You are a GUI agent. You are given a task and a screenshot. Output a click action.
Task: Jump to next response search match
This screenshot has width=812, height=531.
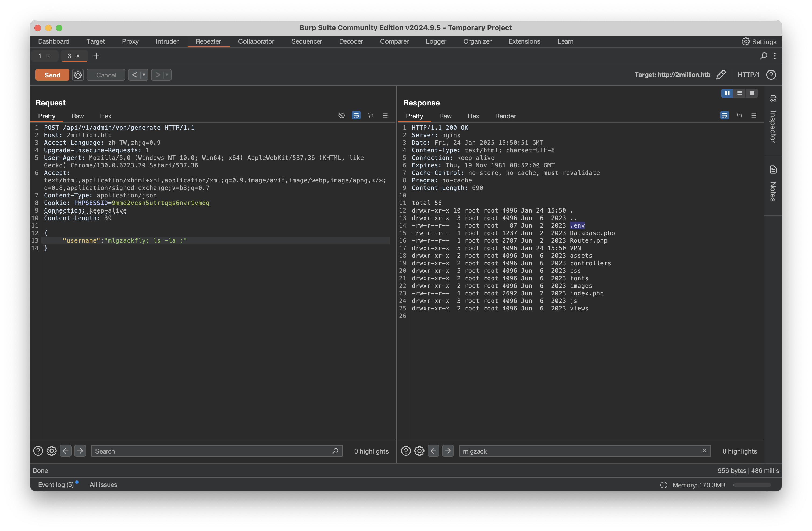pos(448,451)
